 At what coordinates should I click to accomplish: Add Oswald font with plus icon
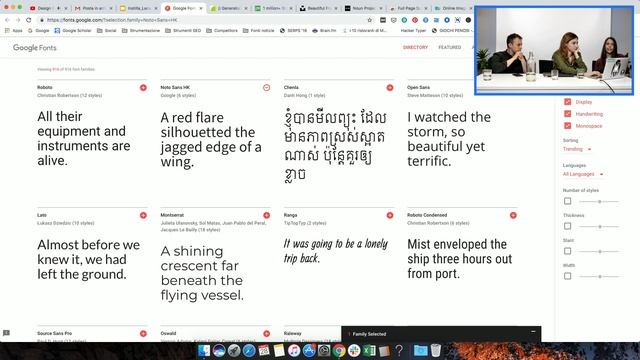(x=267, y=334)
